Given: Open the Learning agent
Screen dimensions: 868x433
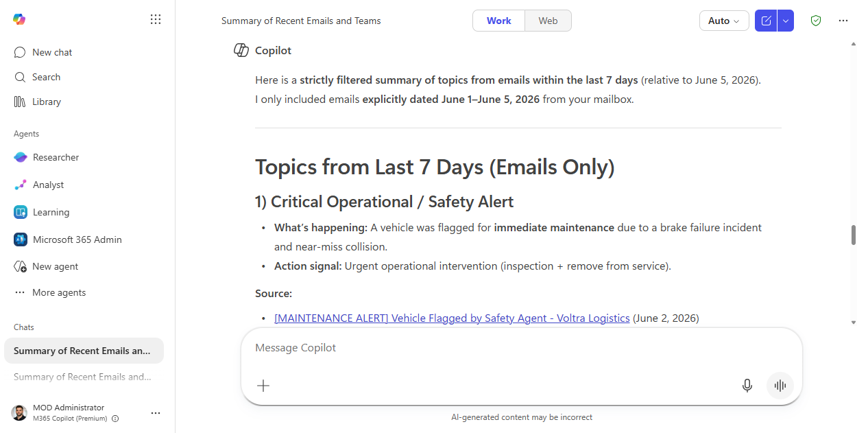Looking at the screenshot, I should point(51,212).
